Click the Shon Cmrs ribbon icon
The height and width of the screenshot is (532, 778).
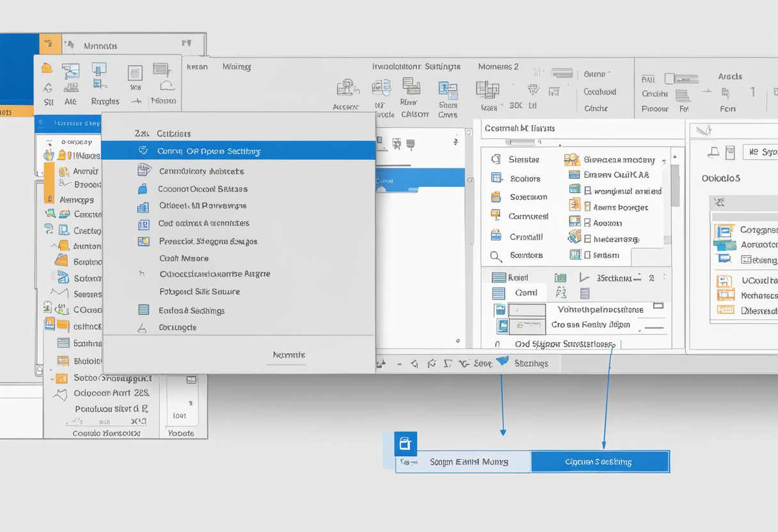click(448, 90)
